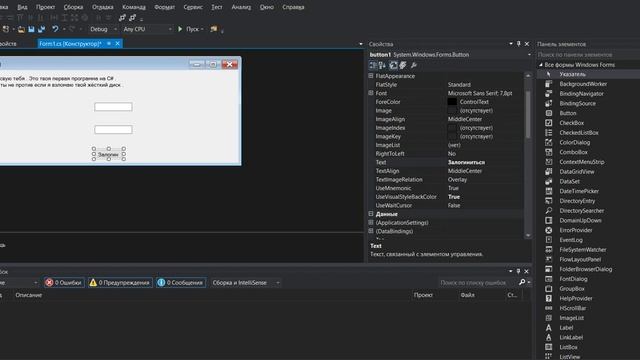Open the Сборка menu
This screenshot has width=640, height=360.
click(73, 7)
